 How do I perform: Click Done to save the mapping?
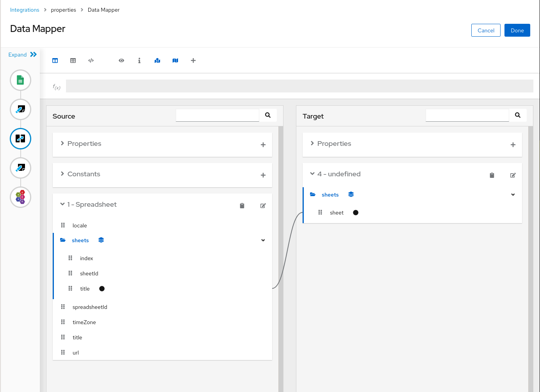click(x=517, y=30)
